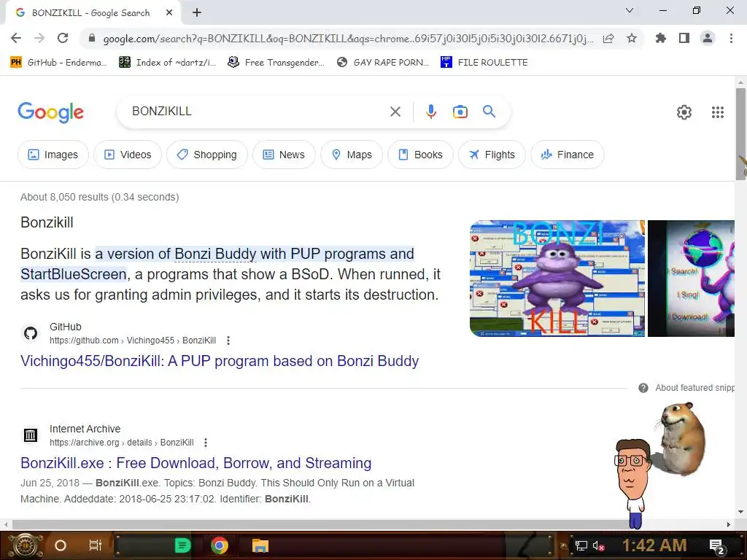Viewport: 747px width, 560px height.
Task: Go forward with the browser arrow
Action: click(39, 38)
